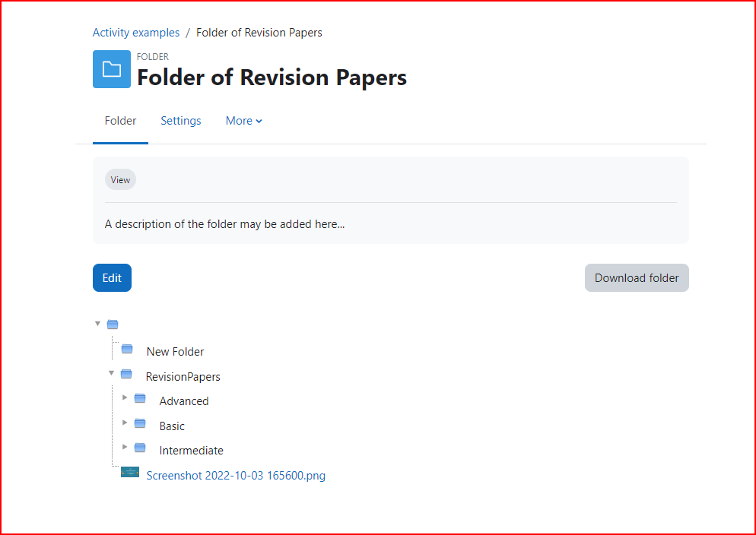Select the New Folder label
The image size is (756, 535).
coord(175,352)
